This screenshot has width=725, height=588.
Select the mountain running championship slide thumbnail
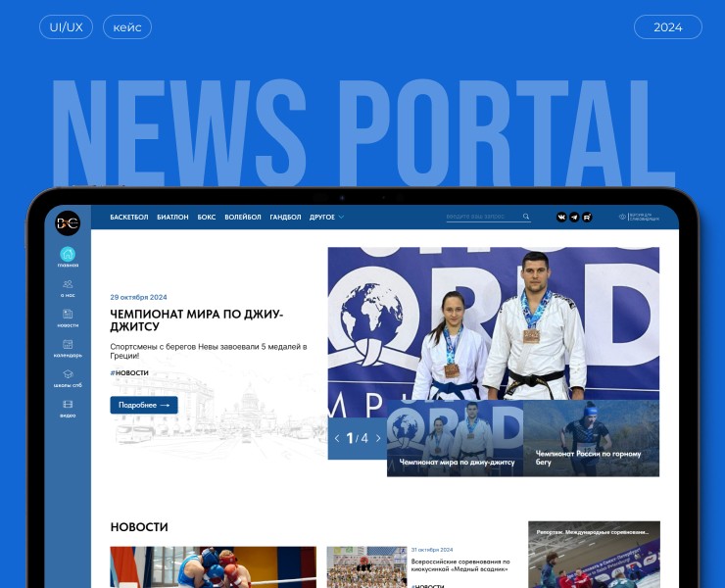592,438
